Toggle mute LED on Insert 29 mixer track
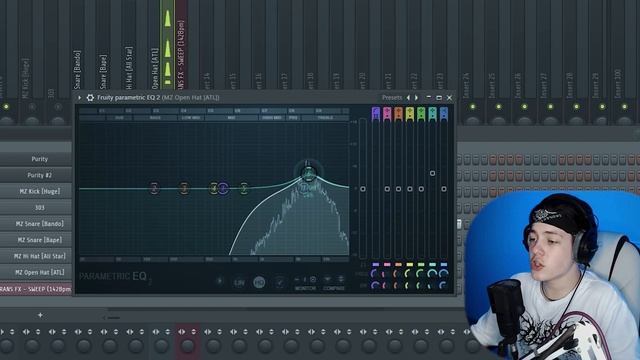Screen dimensions: 640x360 click(602, 107)
